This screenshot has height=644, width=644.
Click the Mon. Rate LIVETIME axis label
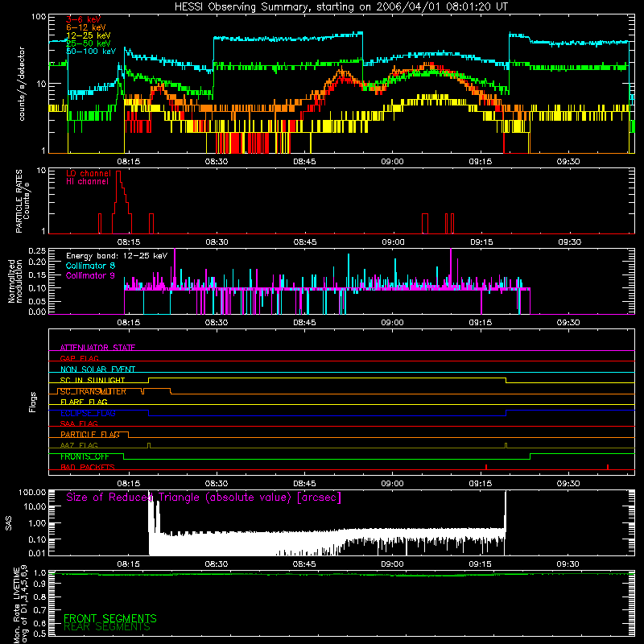point(20,605)
